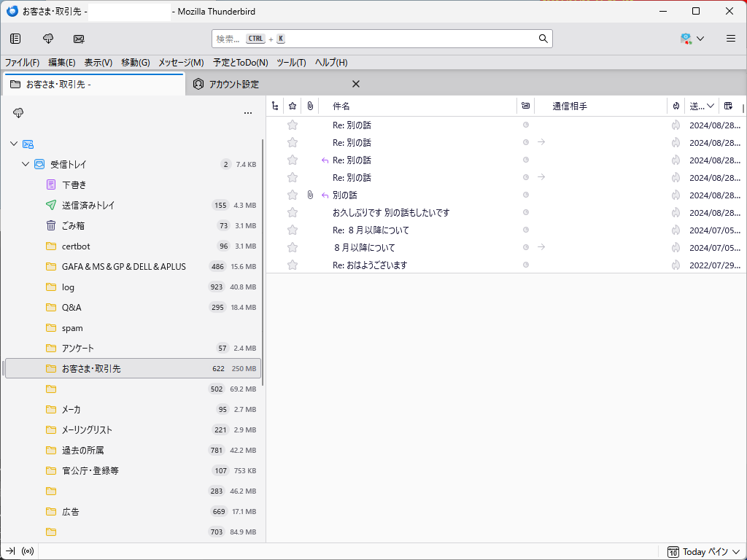Collapse the 受信トレイ folder
Image resolution: width=747 pixels, height=560 pixels.
[26, 164]
